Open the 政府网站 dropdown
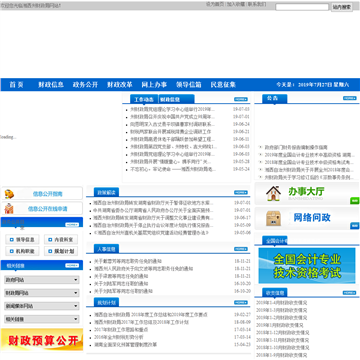 [42, 280]
